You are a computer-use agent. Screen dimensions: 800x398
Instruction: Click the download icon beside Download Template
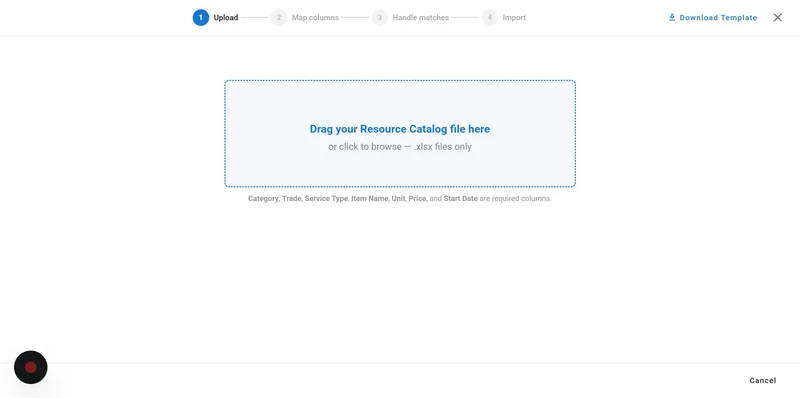(x=672, y=17)
